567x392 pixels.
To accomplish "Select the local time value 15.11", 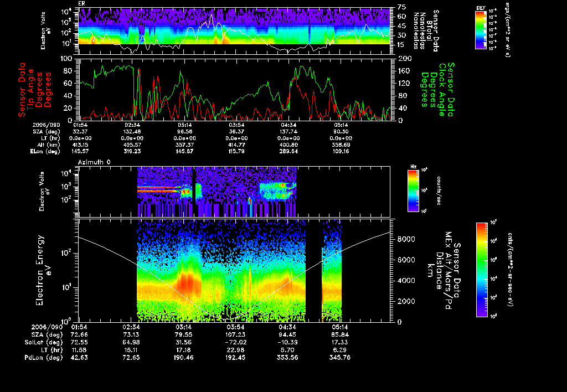I will coord(132,350).
